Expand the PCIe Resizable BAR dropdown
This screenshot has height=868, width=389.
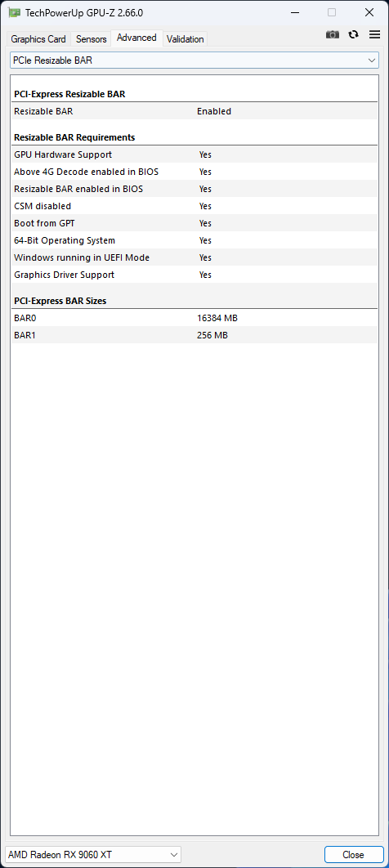click(194, 60)
